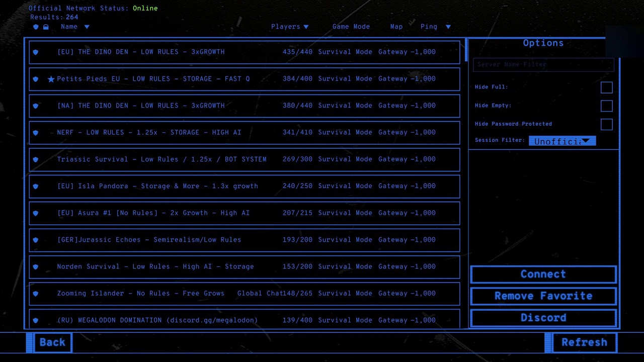Select "[NA] THE DINO DEN - LOW RULES - 3xGROWTH"
Viewport: 644px width, 362px height.
point(245,106)
